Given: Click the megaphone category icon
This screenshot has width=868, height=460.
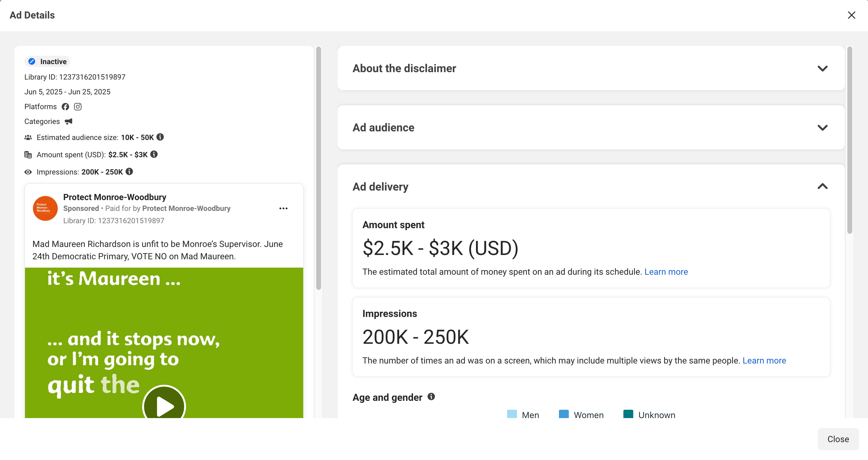Looking at the screenshot, I should click(x=68, y=121).
